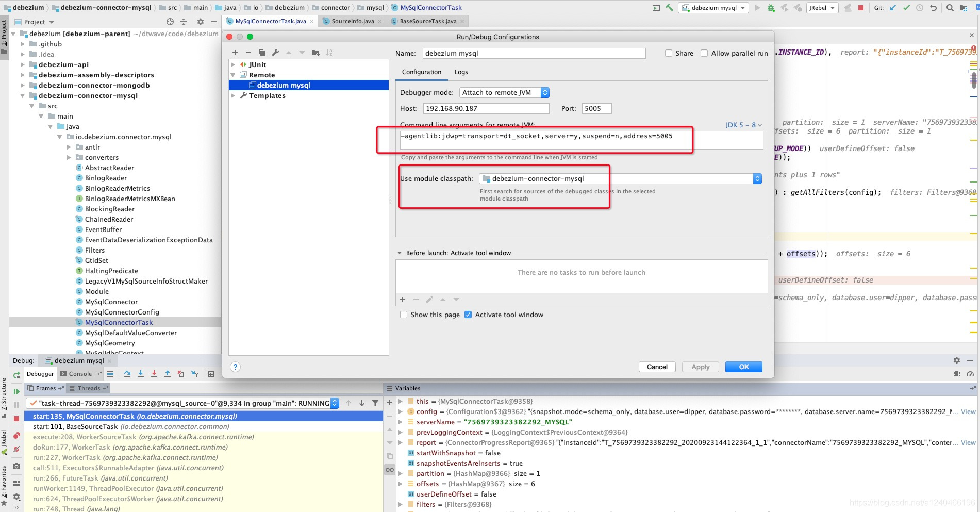Image resolution: width=980 pixels, height=512 pixels.
Task: Open the JDK 5 - 8 version dropdown
Action: (x=743, y=125)
